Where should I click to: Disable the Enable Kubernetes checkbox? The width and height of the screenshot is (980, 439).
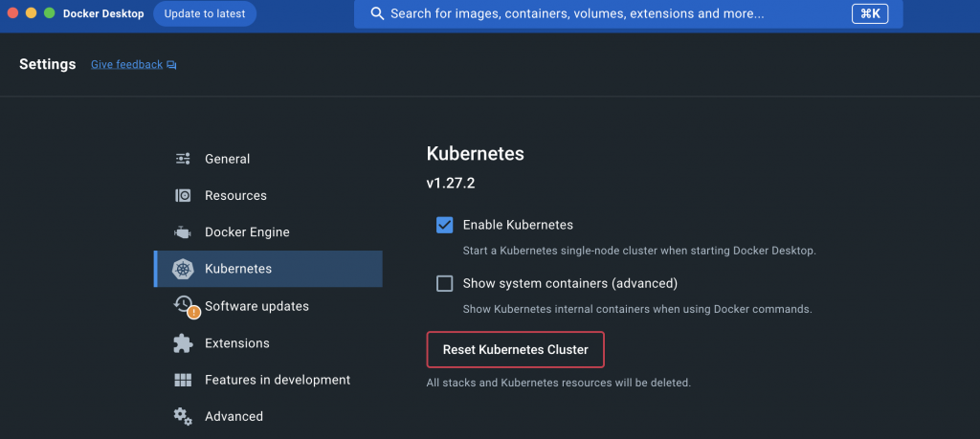[x=444, y=225]
